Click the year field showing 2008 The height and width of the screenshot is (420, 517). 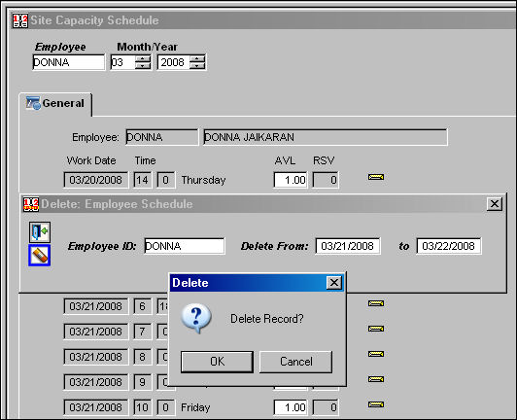coord(174,62)
